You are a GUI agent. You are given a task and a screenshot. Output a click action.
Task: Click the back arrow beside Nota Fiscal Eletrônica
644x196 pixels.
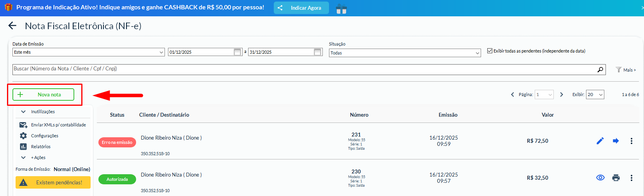[x=12, y=26]
